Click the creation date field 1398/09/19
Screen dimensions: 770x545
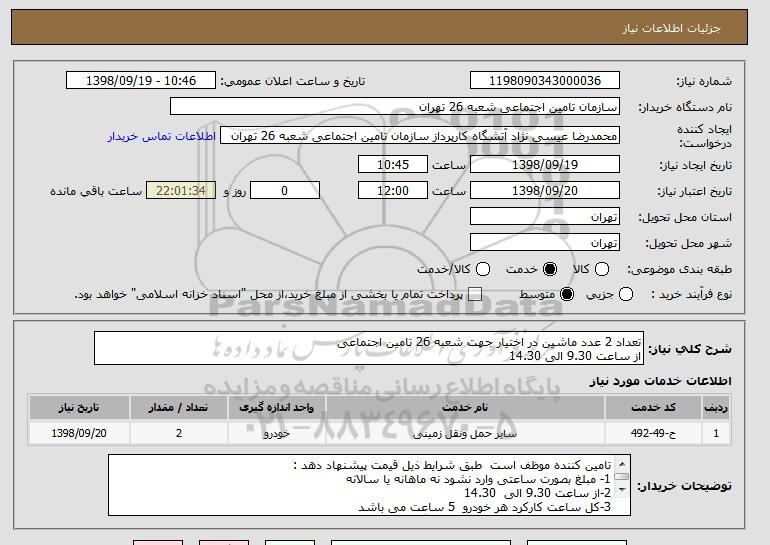click(x=545, y=164)
